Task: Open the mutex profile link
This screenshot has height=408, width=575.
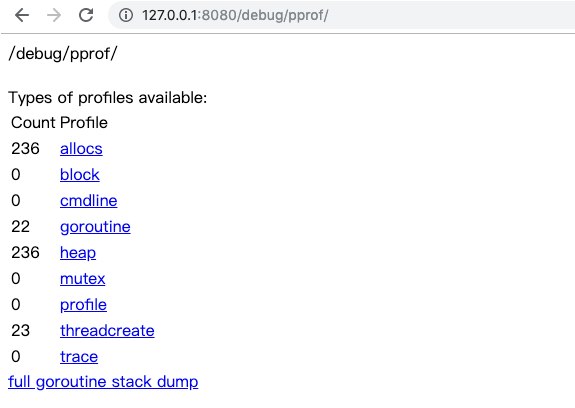Action: (x=83, y=279)
